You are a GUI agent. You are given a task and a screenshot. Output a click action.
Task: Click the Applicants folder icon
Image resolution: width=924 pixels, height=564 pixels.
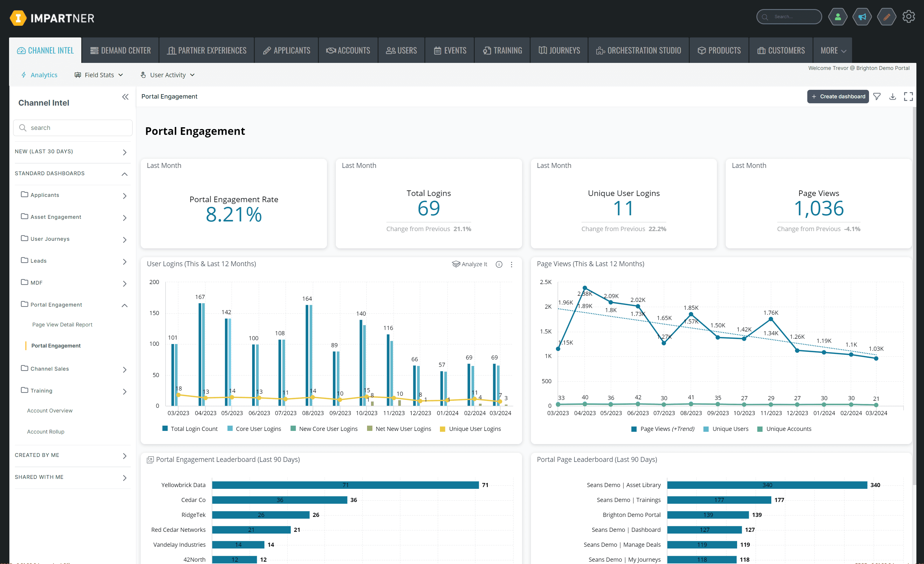point(24,195)
